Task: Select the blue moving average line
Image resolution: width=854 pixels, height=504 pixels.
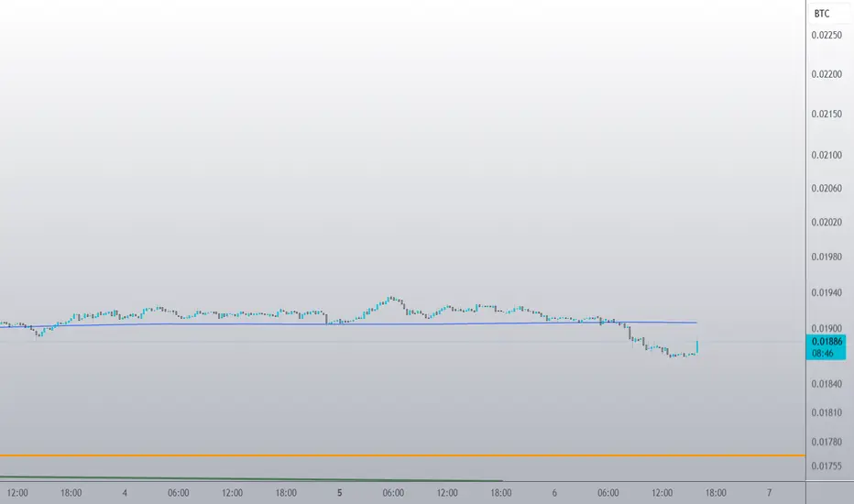Action: point(348,324)
